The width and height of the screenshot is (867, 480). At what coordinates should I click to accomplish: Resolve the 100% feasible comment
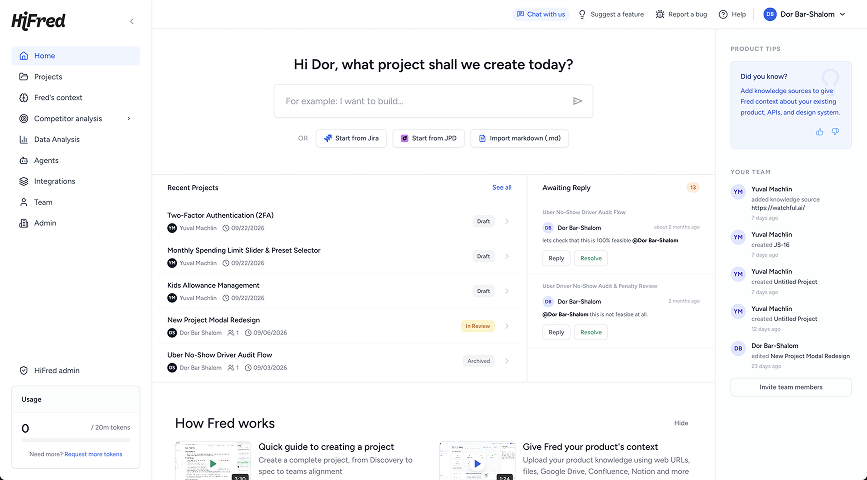pyautogui.click(x=591, y=258)
